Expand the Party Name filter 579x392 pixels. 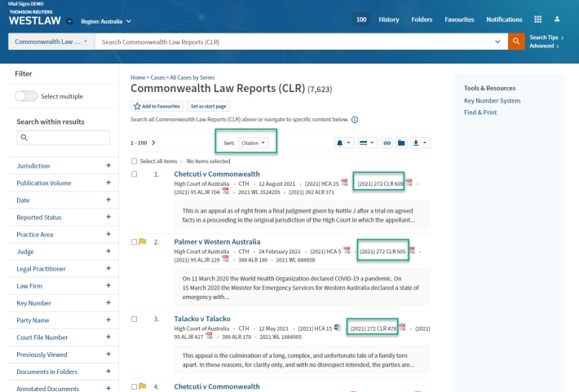click(108, 320)
